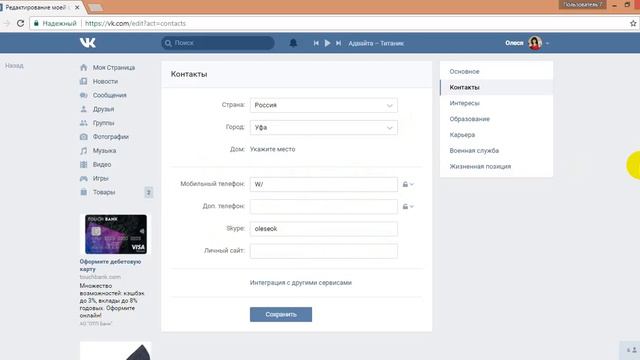The image size is (640, 360).
Task: Open the Игры section
Action: click(x=100, y=179)
